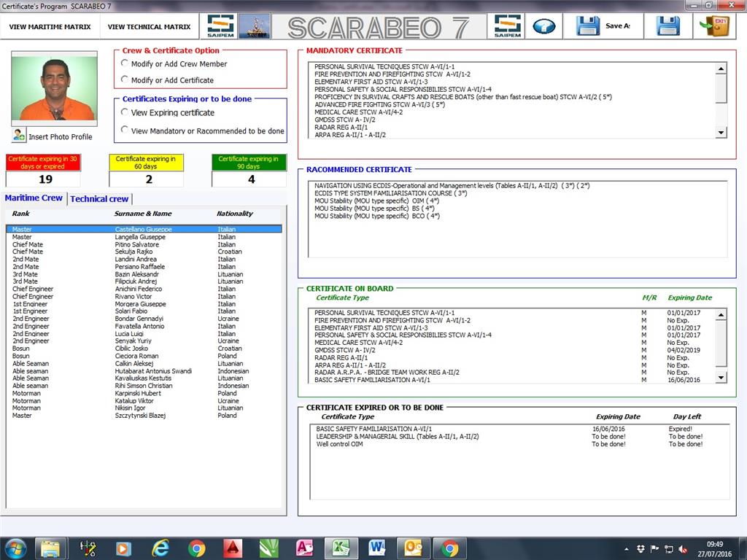This screenshot has width=747, height=560.
Task: Open Microsoft Access from taskbar
Action: pyautogui.click(x=304, y=548)
